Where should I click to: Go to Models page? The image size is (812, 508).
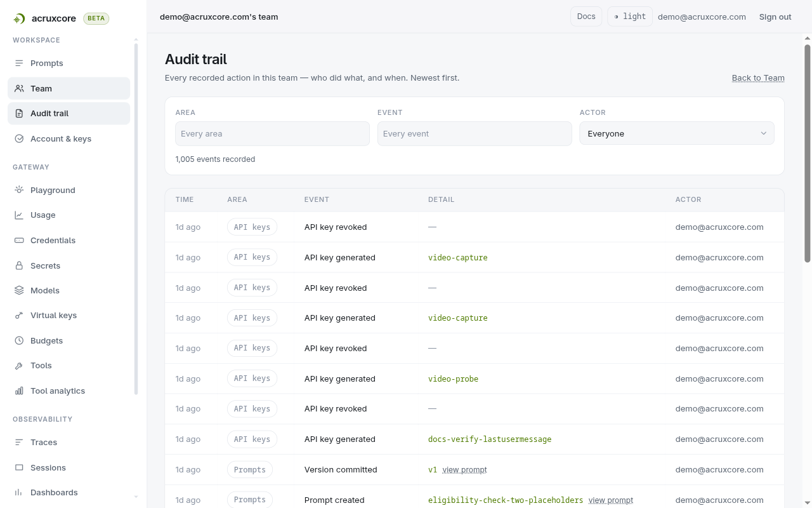coord(69,290)
